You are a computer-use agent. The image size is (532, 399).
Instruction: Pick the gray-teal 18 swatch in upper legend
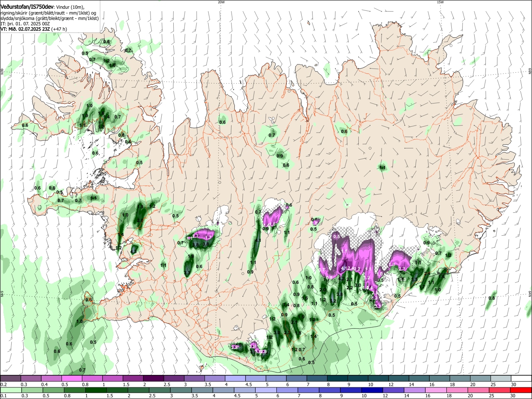pyautogui.click(x=460, y=379)
